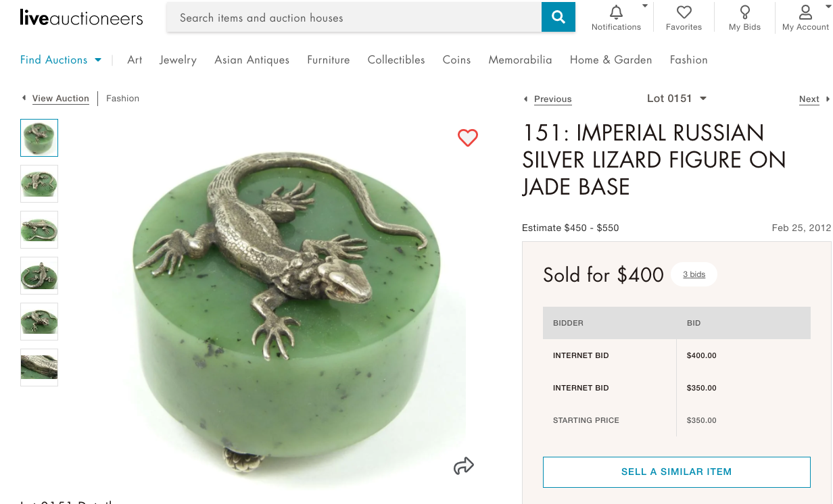The width and height of the screenshot is (833, 504).
Task: Select the second lizard thumbnail image
Action: click(39, 184)
